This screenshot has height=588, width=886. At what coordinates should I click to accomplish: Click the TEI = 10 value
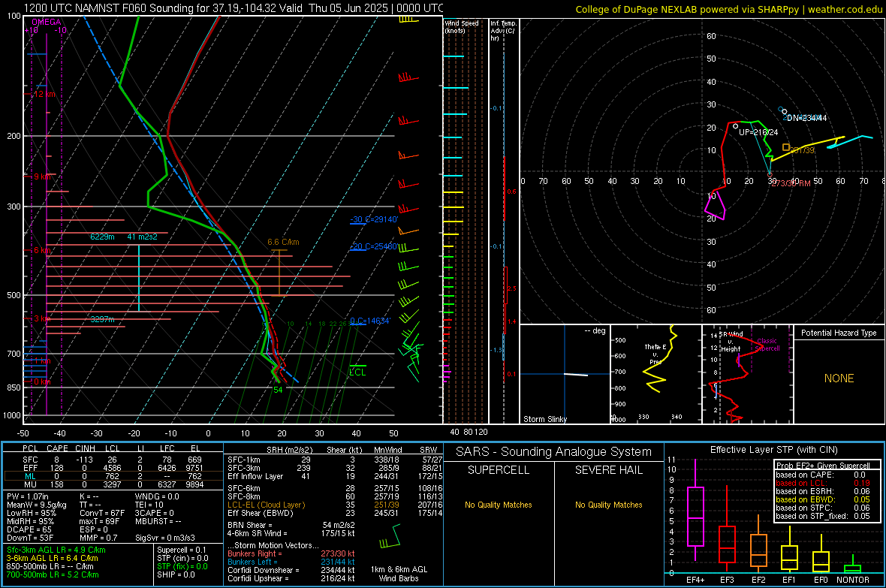149,505
